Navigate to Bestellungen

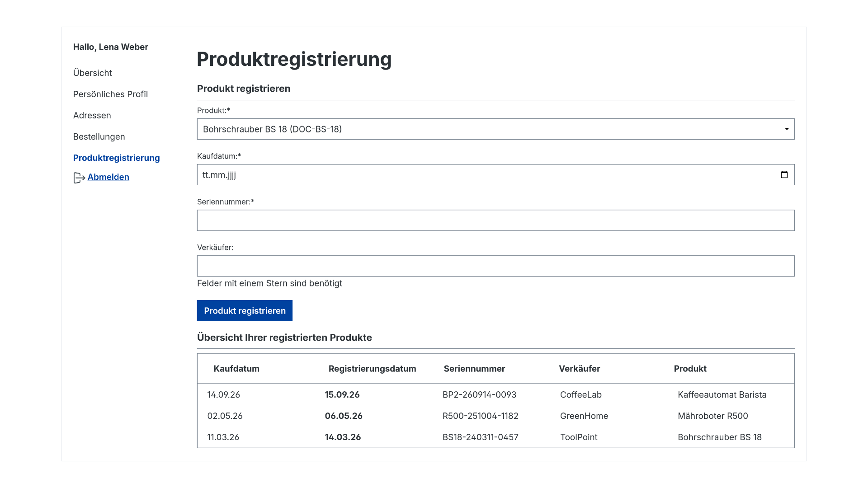[99, 136]
